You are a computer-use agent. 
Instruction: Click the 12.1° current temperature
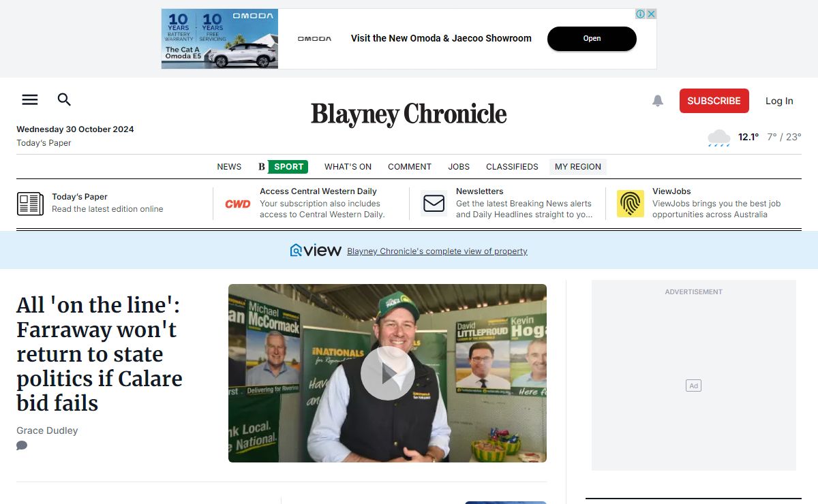tap(748, 137)
